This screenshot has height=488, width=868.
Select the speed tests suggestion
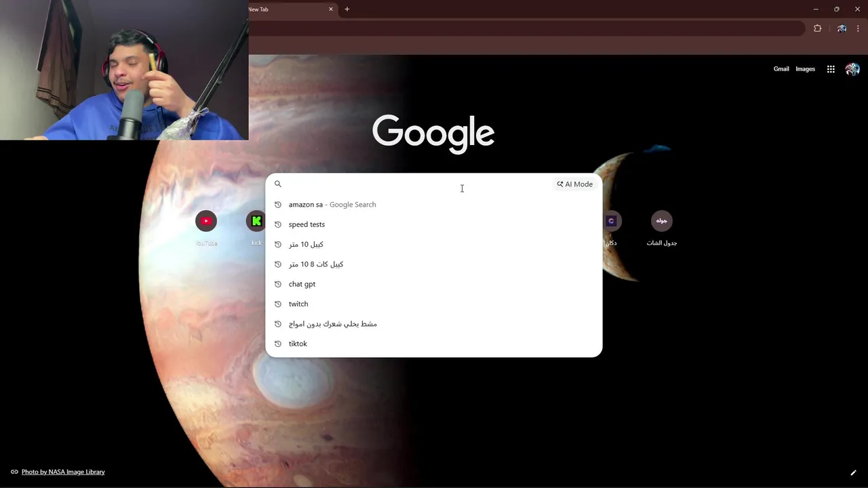(434, 224)
